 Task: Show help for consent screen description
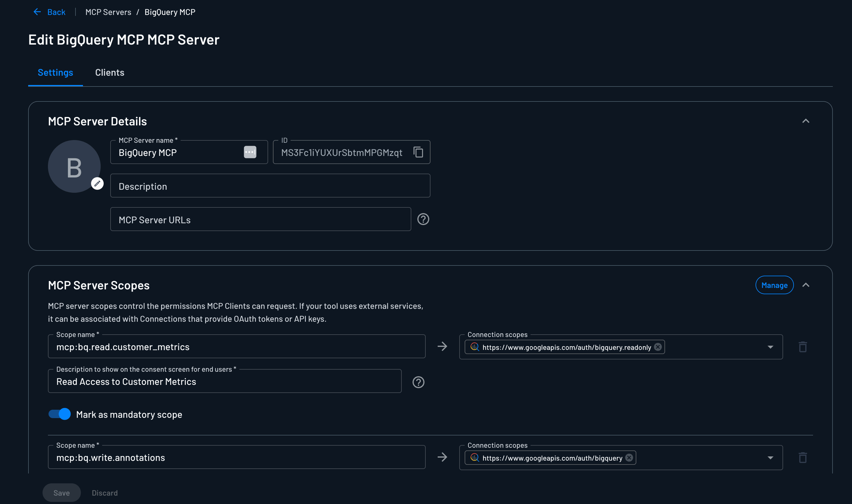point(418,382)
